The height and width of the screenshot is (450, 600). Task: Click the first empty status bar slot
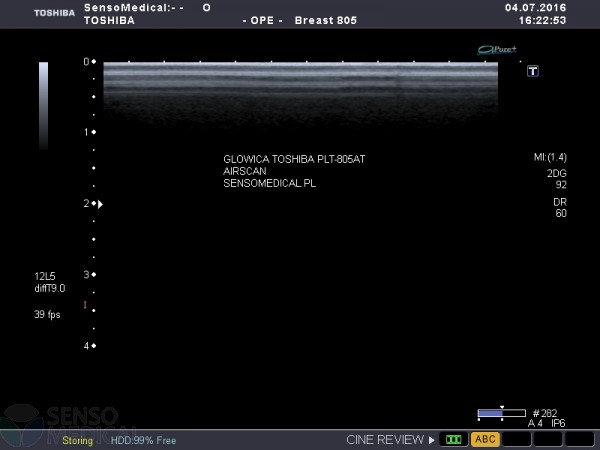click(516, 439)
